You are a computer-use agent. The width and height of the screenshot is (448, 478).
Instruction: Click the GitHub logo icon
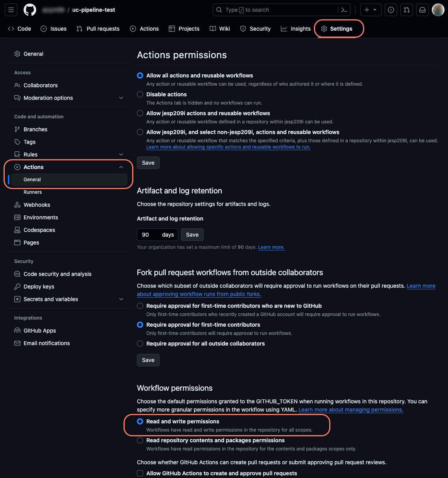[30, 10]
